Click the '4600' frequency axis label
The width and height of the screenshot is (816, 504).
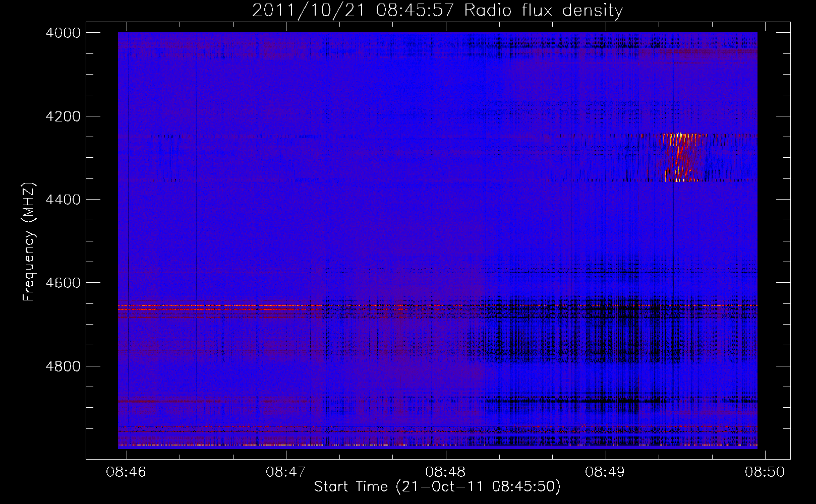click(63, 283)
